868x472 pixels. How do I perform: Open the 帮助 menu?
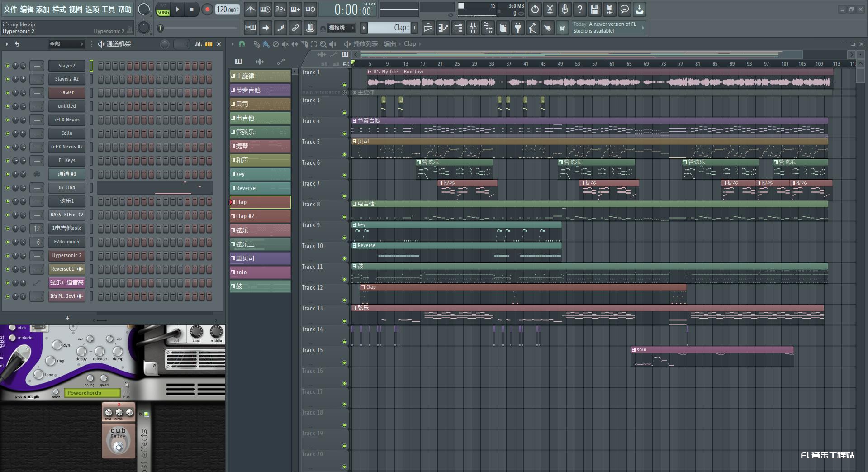(125, 9)
